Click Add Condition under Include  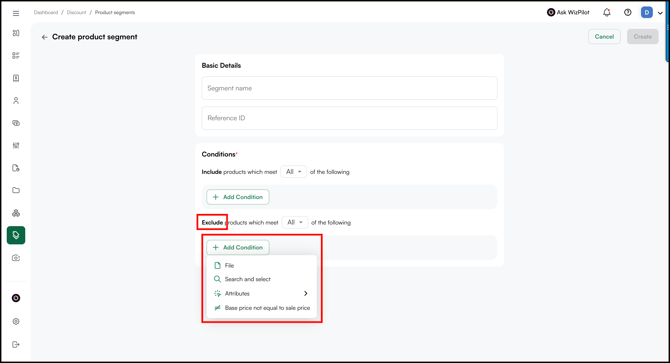(238, 197)
